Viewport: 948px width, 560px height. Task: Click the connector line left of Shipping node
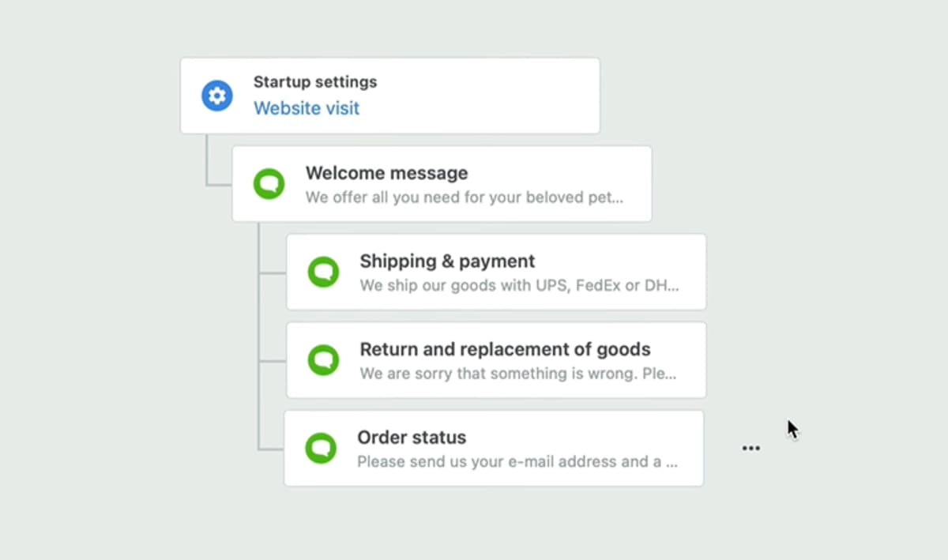point(272,273)
